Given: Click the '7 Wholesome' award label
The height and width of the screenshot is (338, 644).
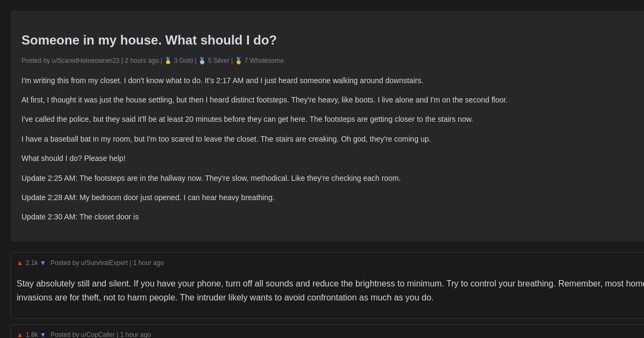Looking at the screenshot, I should 264,61.
